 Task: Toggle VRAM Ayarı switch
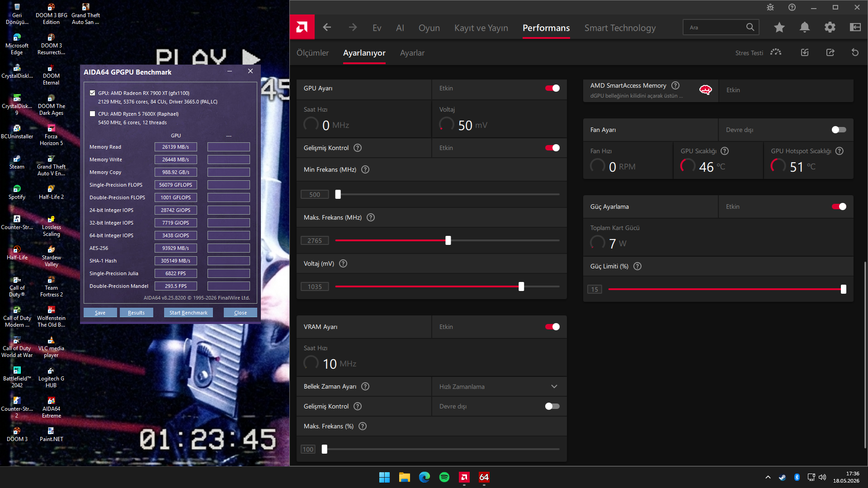[552, 327]
